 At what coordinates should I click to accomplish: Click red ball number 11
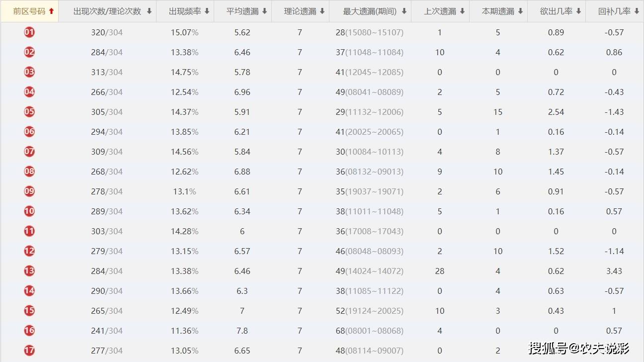[x=29, y=231]
